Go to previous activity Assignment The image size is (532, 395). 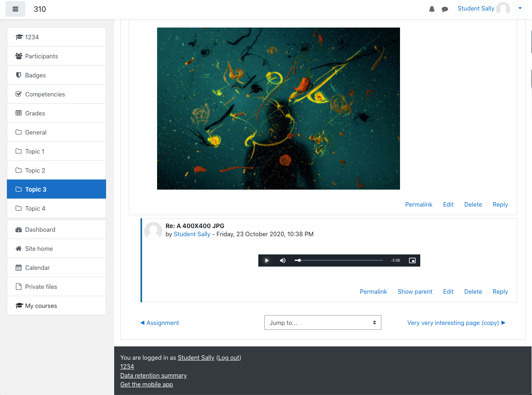160,323
